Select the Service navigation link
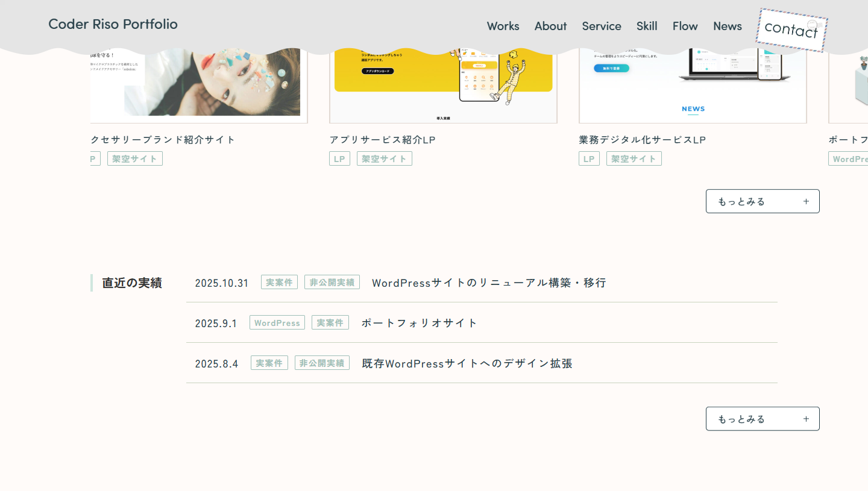Screen dimensions: 868x491 click(602, 26)
